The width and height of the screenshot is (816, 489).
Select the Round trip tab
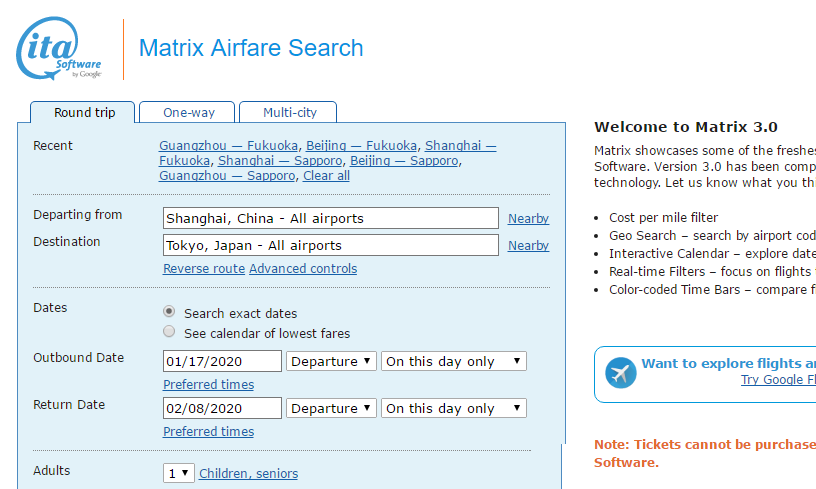[x=84, y=112]
